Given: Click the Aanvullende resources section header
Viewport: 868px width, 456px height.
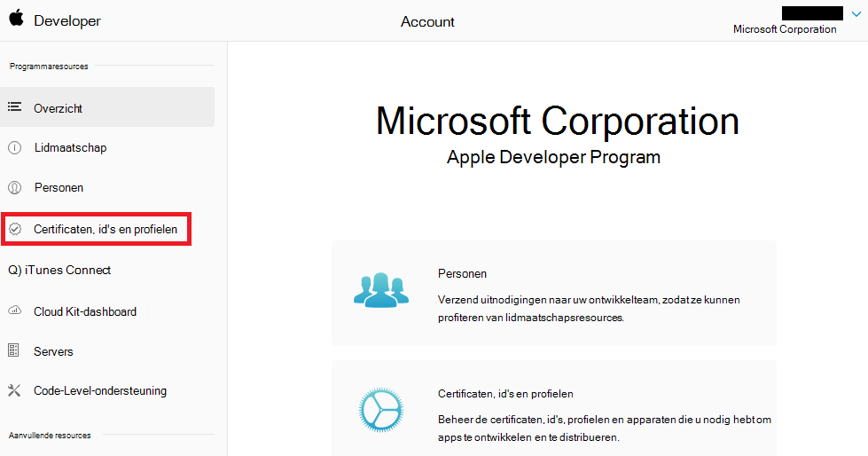Looking at the screenshot, I should 50,436.
